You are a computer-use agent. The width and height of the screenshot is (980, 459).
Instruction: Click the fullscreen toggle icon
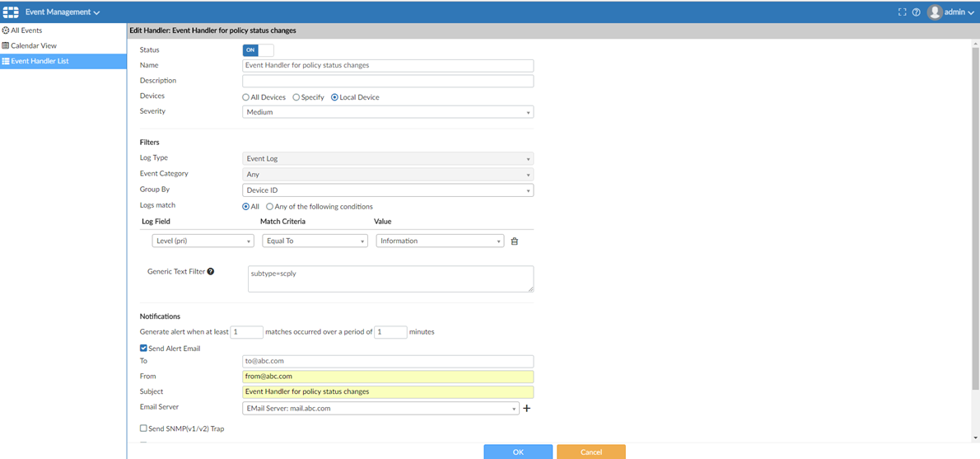pos(902,12)
